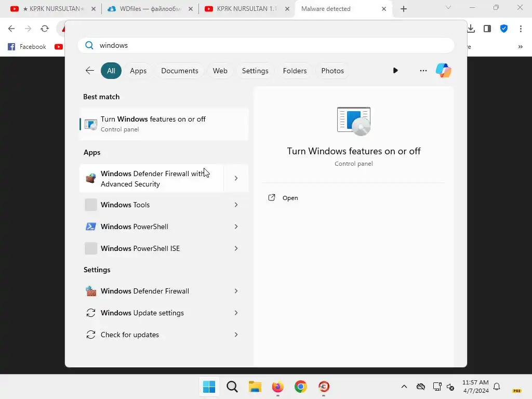Open the tab search dropdown arrow
The height and width of the screenshot is (399, 532).
coord(448,7)
